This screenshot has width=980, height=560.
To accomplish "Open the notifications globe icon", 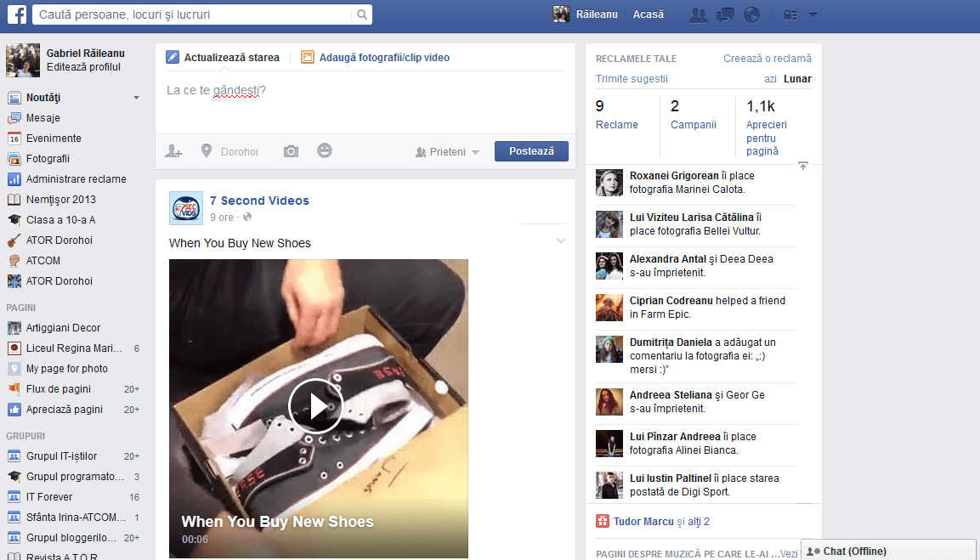I will click(751, 14).
